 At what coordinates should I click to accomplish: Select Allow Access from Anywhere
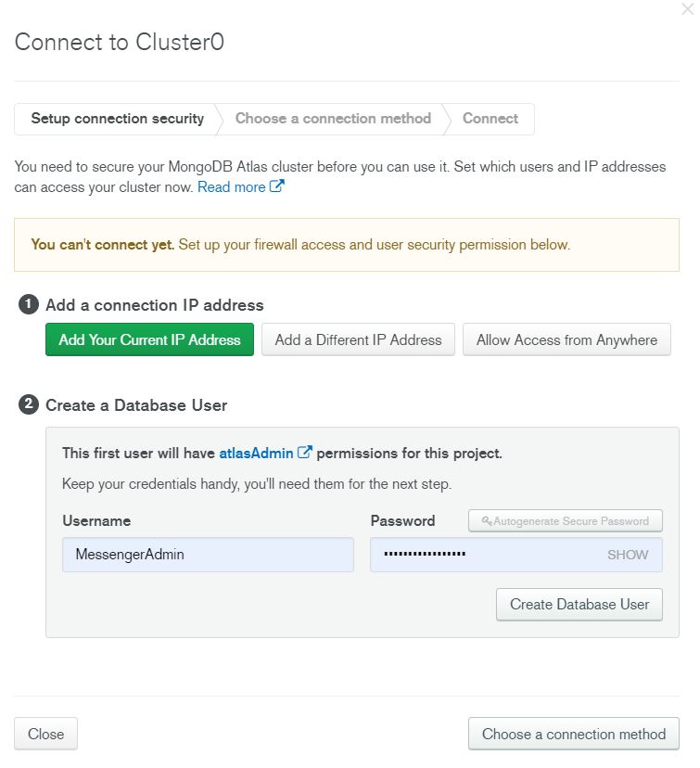tap(566, 339)
